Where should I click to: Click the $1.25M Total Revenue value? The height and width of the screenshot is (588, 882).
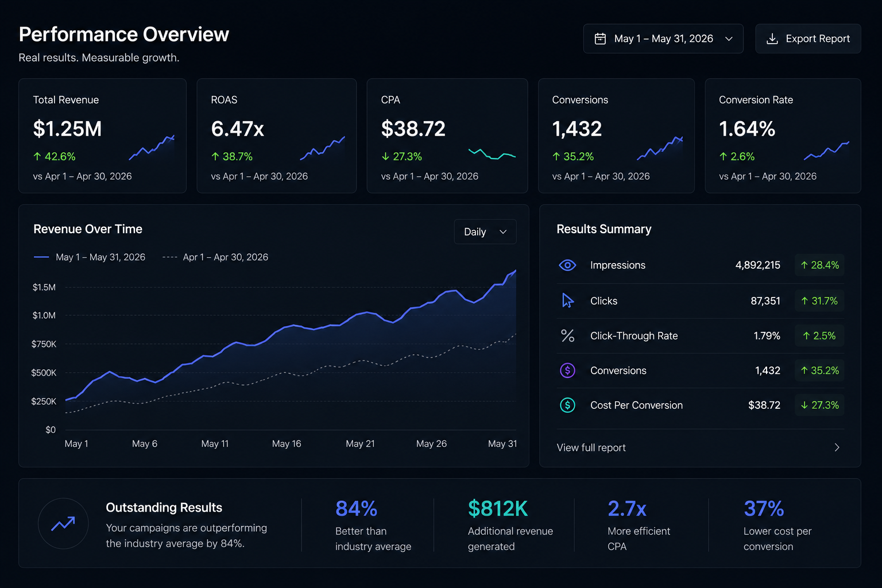coord(67,129)
